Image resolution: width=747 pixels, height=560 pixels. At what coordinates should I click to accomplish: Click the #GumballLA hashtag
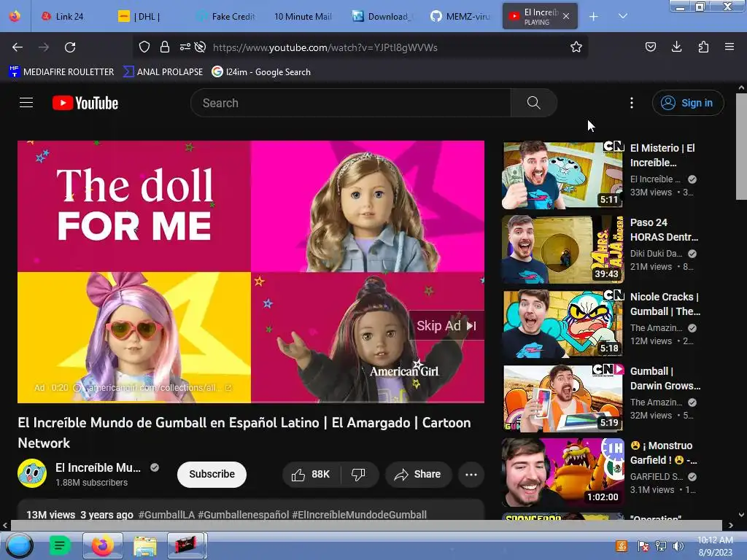(166, 515)
